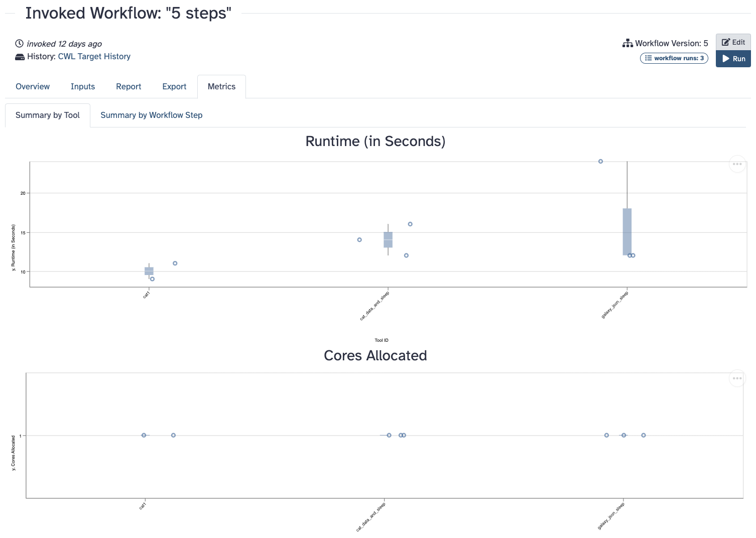The image size is (756, 538).
Task: Click the workflow version hierarchy icon
Action: click(x=628, y=43)
